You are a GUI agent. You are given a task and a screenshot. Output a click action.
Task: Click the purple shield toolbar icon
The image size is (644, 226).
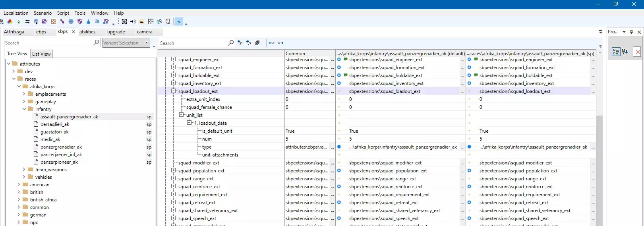click(x=80, y=21)
